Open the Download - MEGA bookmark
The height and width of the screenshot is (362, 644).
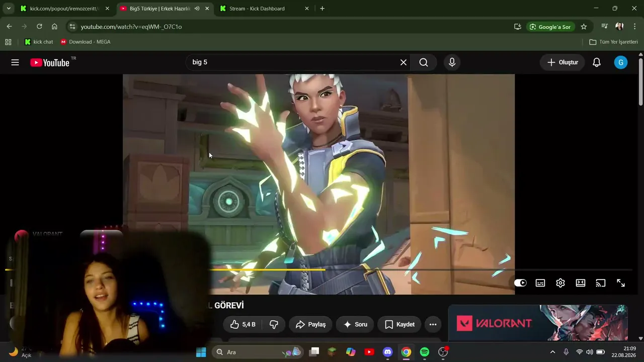pos(85,42)
